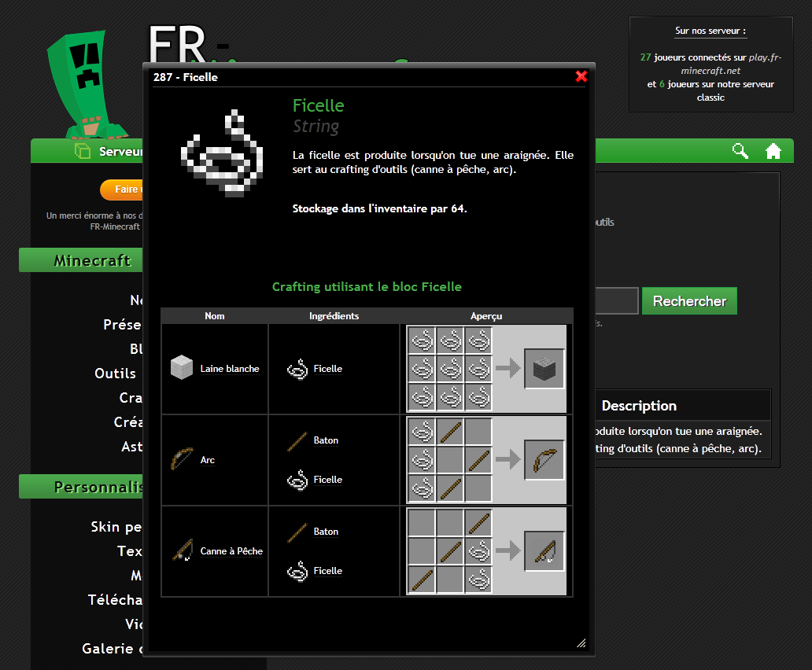Click the middle-right stick slot in Arc grid

(479, 459)
